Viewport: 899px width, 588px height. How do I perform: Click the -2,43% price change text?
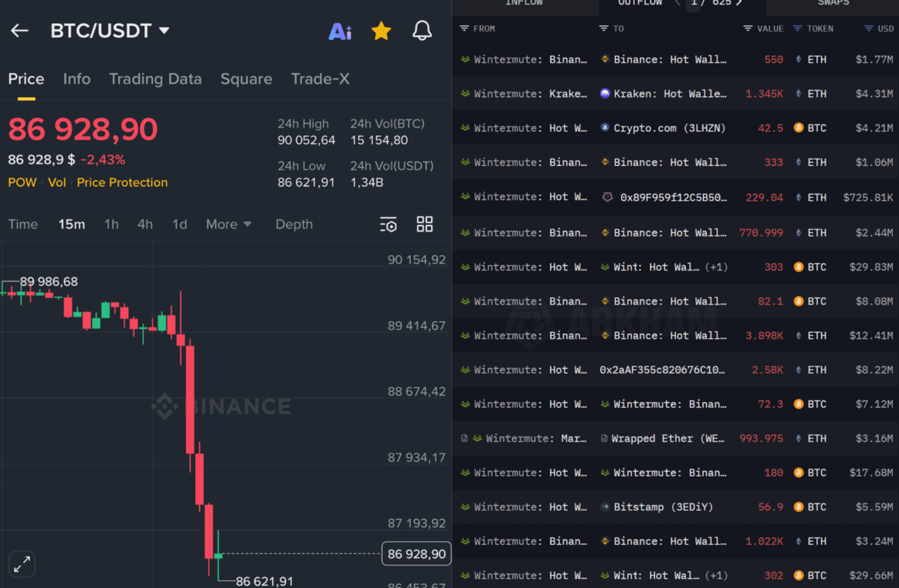pyautogui.click(x=103, y=160)
